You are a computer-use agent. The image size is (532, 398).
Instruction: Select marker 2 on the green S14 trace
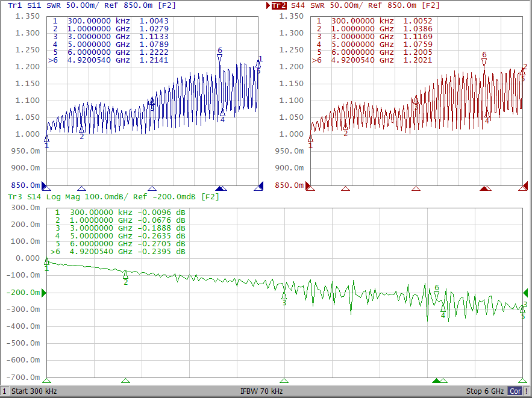[125, 275]
